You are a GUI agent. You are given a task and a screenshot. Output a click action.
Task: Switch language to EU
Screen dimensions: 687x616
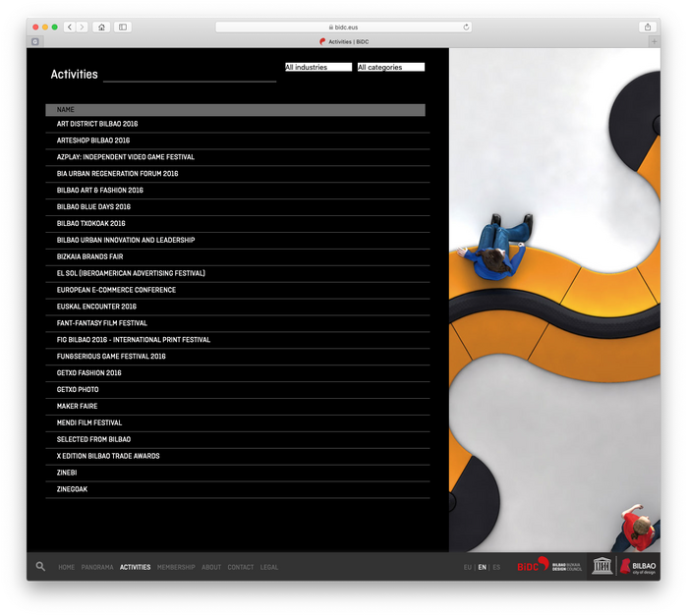click(x=468, y=567)
